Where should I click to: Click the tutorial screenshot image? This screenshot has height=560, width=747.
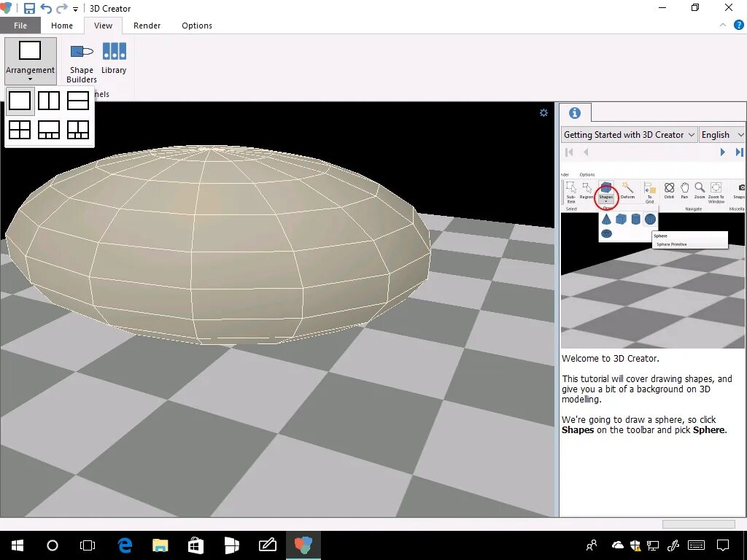click(x=653, y=259)
